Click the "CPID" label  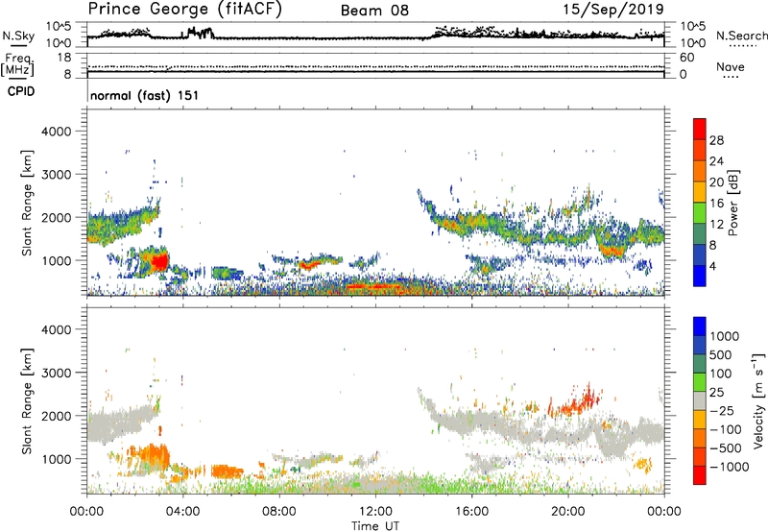pyautogui.click(x=21, y=91)
